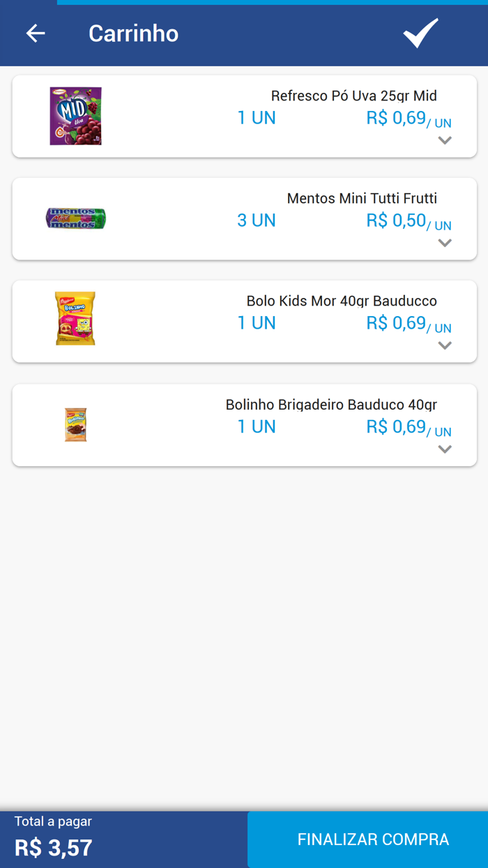The width and height of the screenshot is (488, 868).
Task: Select the blue checkmark to confirm cart
Action: [420, 33]
